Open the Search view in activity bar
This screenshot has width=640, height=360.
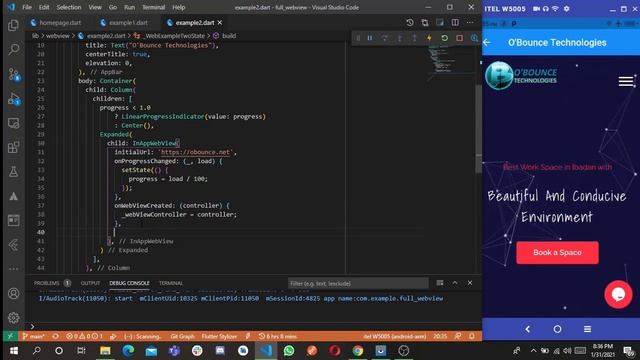13,50
